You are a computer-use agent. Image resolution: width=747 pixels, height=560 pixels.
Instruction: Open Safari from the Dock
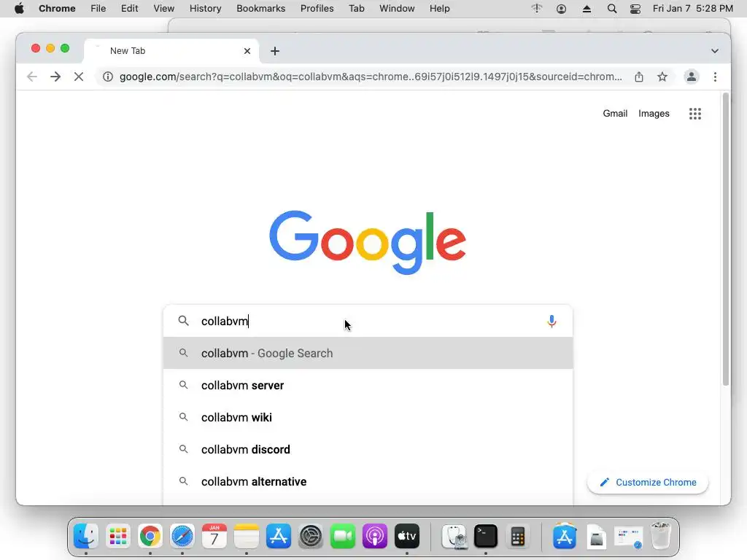(x=182, y=536)
